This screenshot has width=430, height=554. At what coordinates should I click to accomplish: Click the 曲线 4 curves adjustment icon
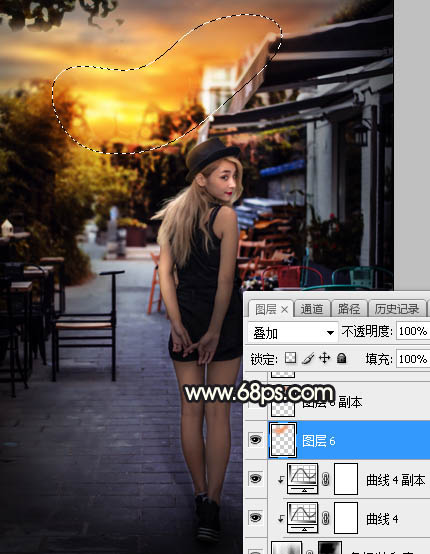[x=302, y=518]
